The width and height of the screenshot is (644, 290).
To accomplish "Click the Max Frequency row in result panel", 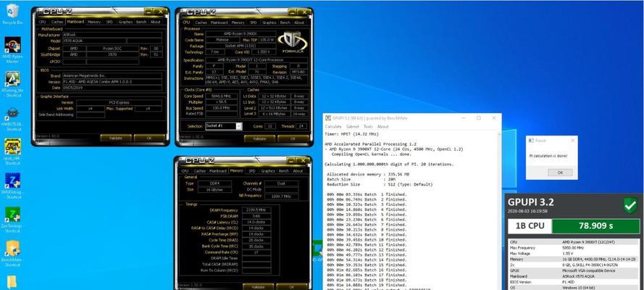I will pyautogui.click(x=573, y=248).
